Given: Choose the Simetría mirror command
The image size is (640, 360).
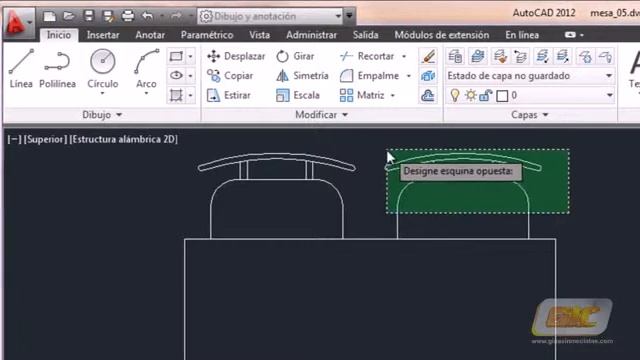Looking at the screenshot, I should coord(302,76).
